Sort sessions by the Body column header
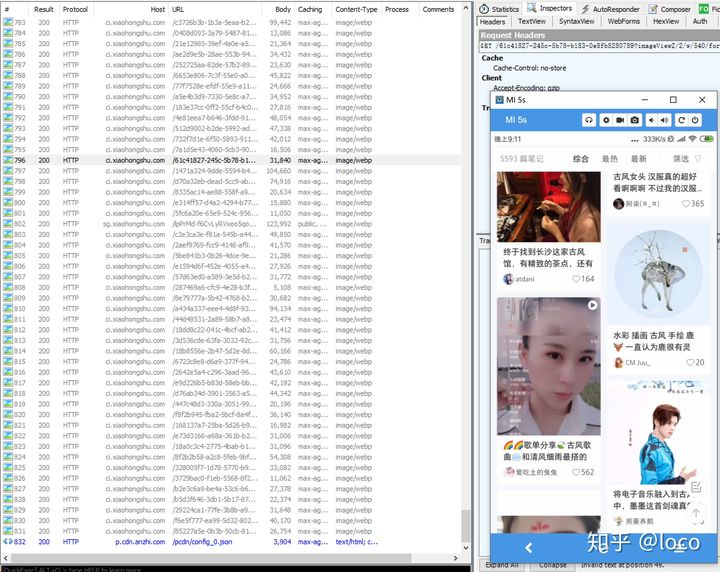Image resolution: width=720 pixels, height=572 pixels. click(x=278, y=9)
